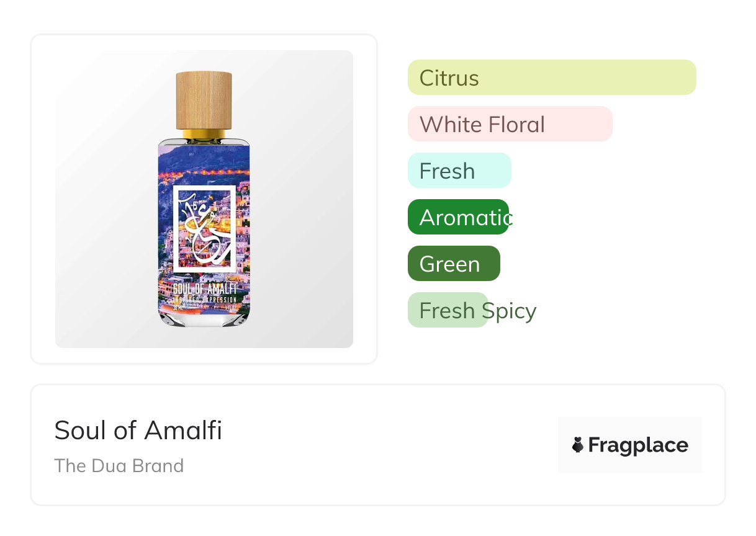Select the light green Fresh Spicy bar
The image size is (756, 536).
pos(447,310)
